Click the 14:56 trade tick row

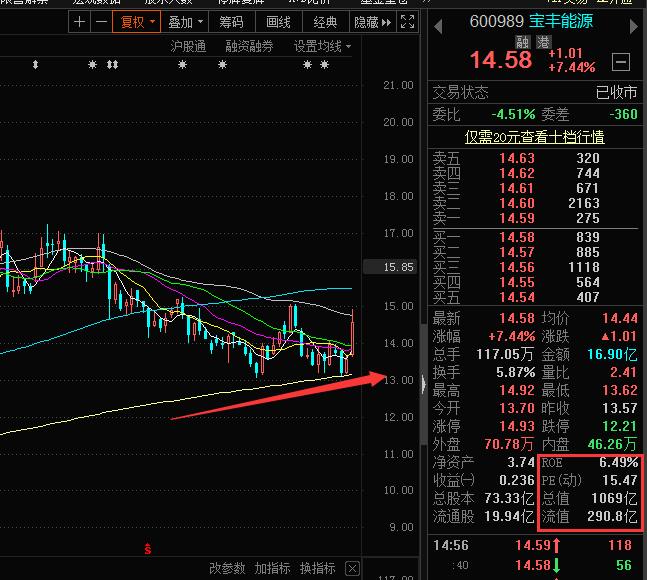point(534,545)
